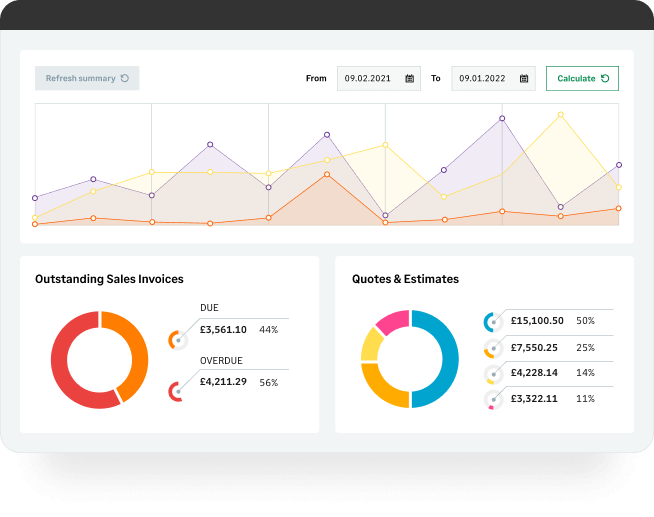Click the Quotes & Estimates heading
654x517 pixels.
(405, 279)
